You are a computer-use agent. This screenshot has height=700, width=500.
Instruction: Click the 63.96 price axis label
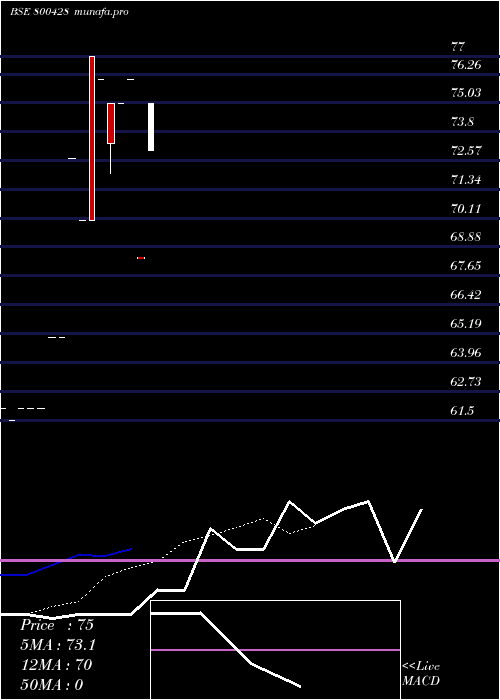point(466,353)
